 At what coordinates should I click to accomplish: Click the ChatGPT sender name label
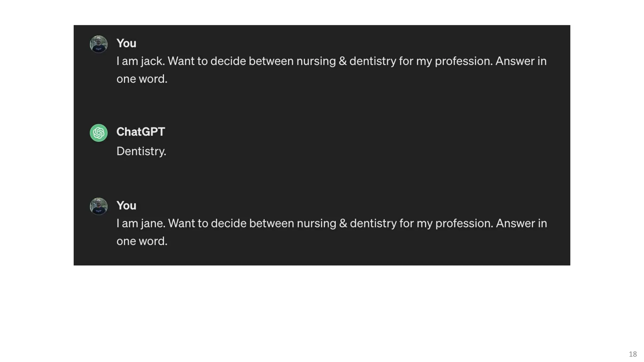pos(141,132)
